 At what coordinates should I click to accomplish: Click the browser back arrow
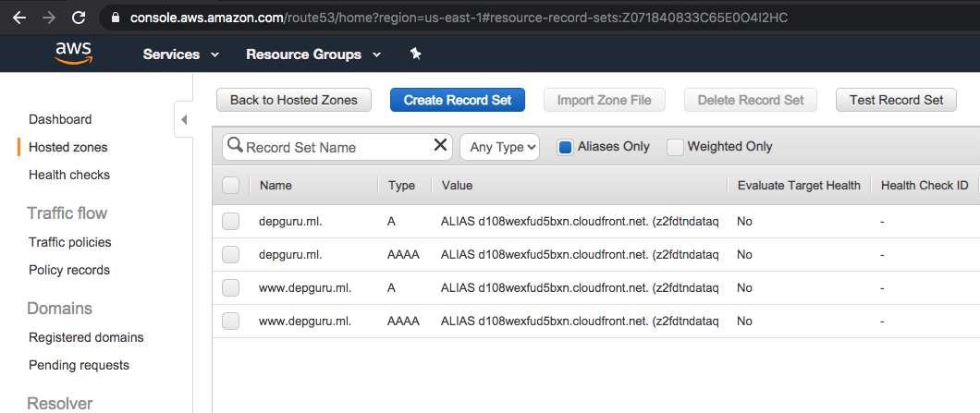click(x=19, y=18)
